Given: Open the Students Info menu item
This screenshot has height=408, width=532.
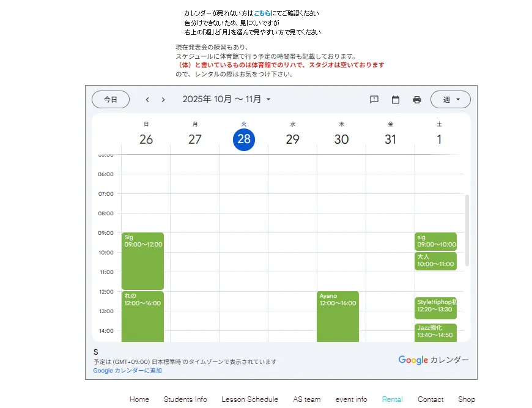Looking at the screenshot, I should [185, 399].
